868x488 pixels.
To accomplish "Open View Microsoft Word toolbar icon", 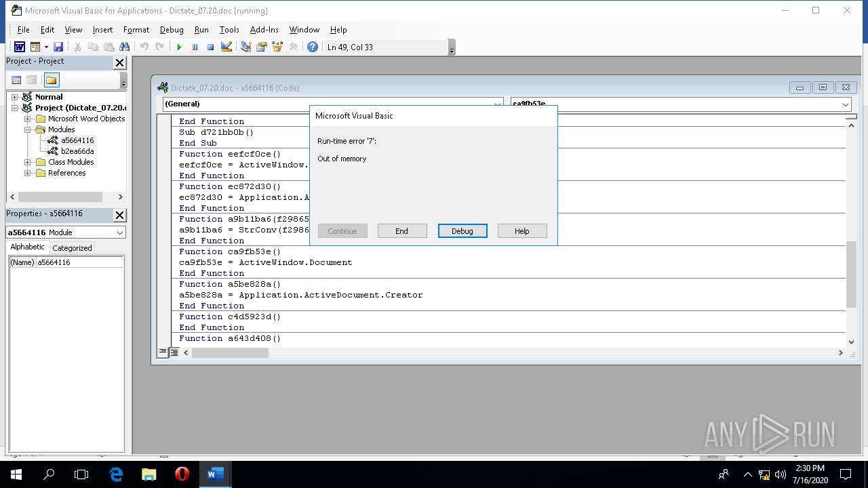I will 20,47.
